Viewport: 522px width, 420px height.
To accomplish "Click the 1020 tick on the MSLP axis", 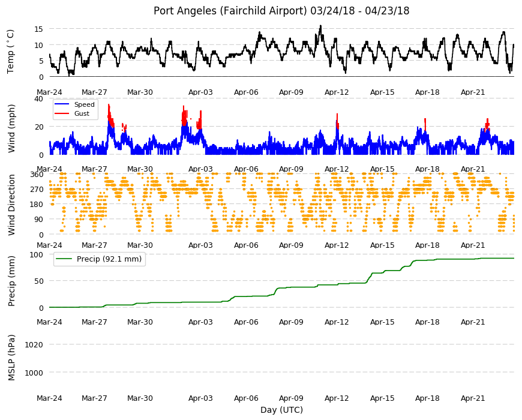I will point(34,345).
